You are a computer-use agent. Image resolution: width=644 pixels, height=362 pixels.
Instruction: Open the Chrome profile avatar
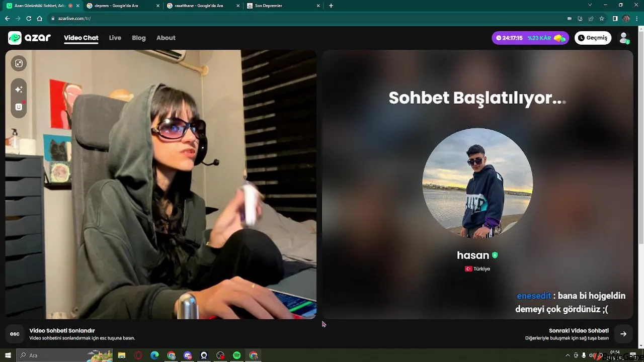click(626, 19)
